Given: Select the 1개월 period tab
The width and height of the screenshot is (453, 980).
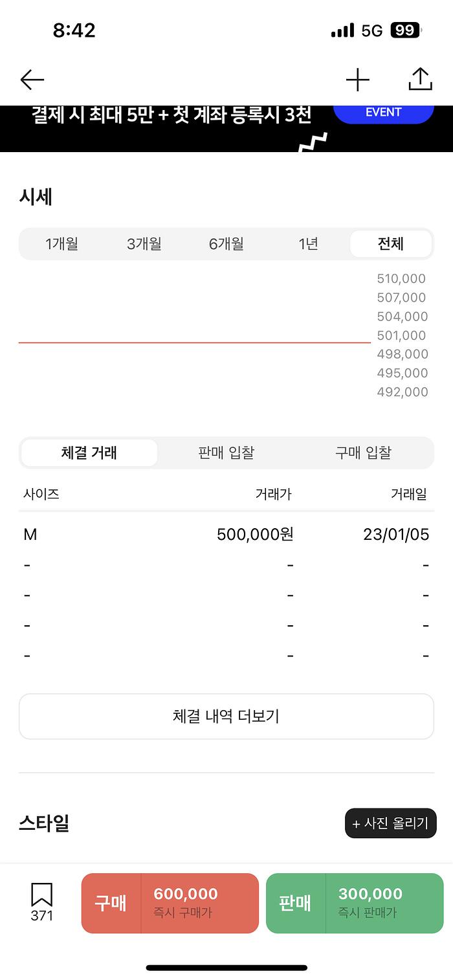Looking at the screenshot, I should 61,244.
